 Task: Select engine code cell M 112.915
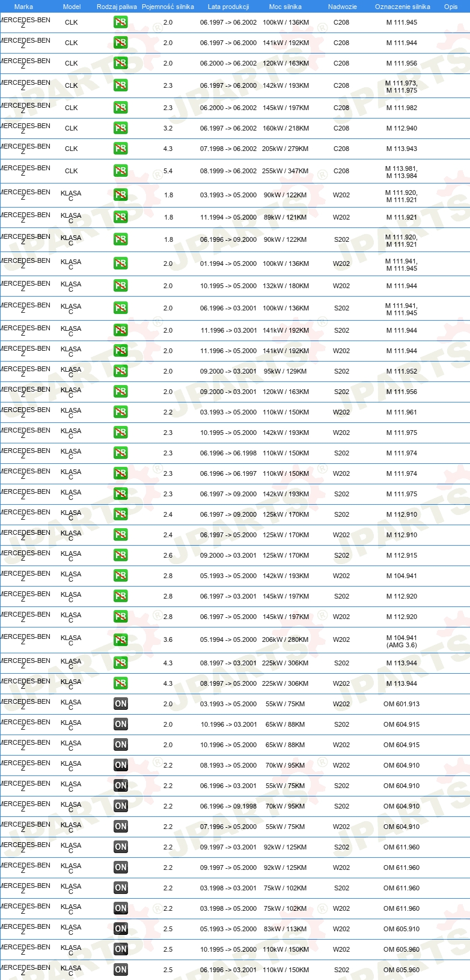[x=401, y=555]
